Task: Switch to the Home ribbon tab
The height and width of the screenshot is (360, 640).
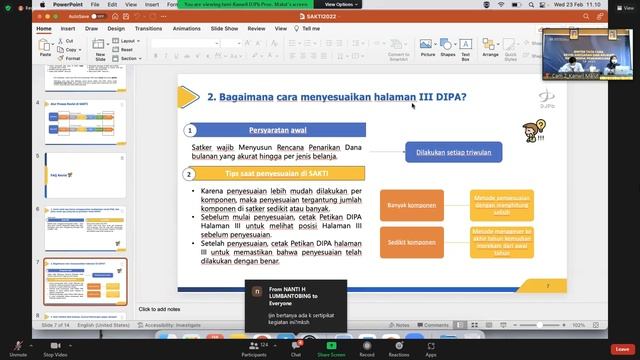Action: [x=44, y=29]
